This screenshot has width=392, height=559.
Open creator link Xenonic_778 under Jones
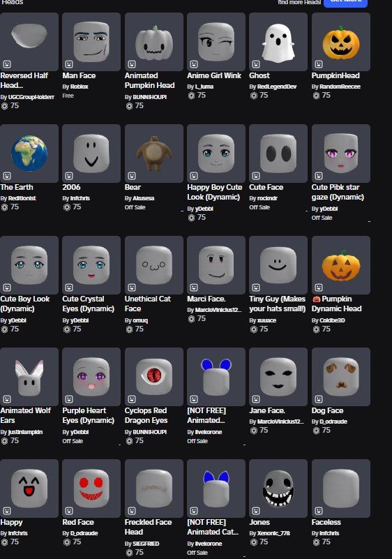[x=273, y=533]
